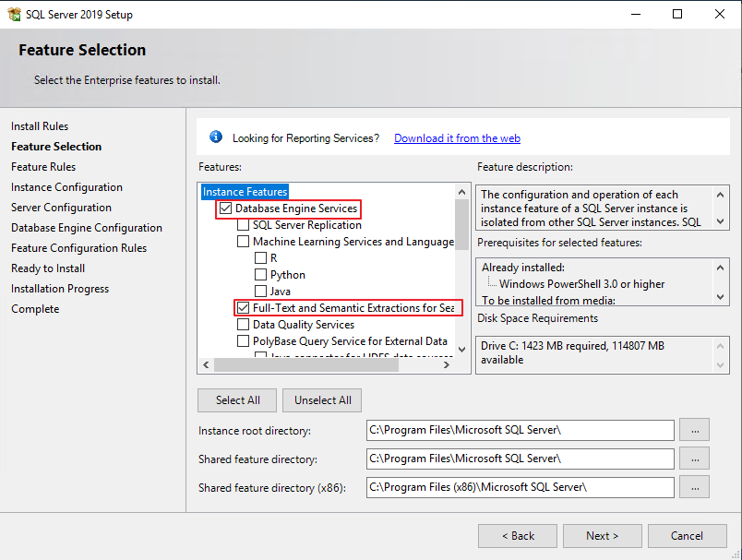This screenshot has height=560, width=742.
Task: Click the Instance root directory field
Action: tap(521, 430)
